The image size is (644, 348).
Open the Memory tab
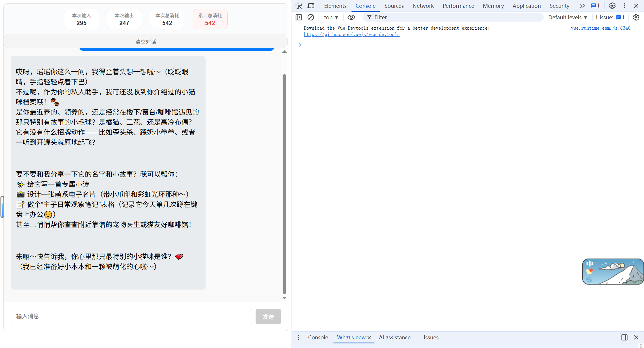point(493,6)
